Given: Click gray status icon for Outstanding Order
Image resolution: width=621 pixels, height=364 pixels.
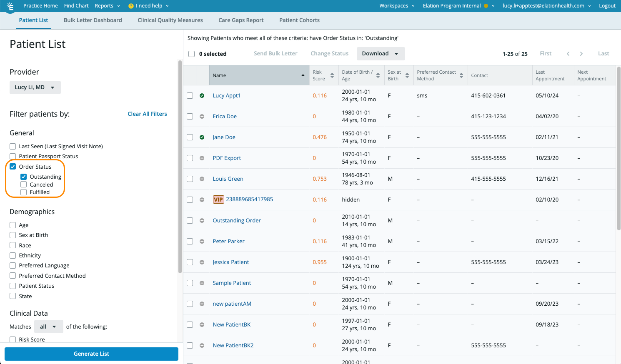Looking at the screenshot, I should point(202,220).
